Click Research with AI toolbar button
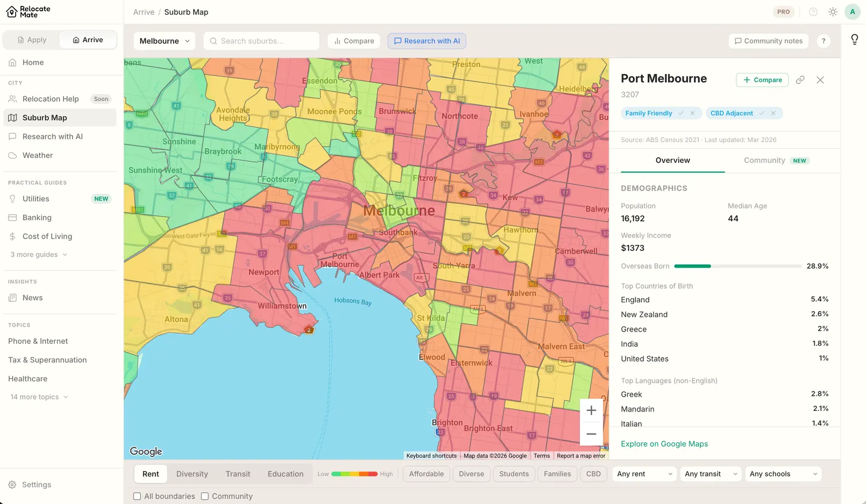This screenshot has width=866, height=504. (427, 41)
